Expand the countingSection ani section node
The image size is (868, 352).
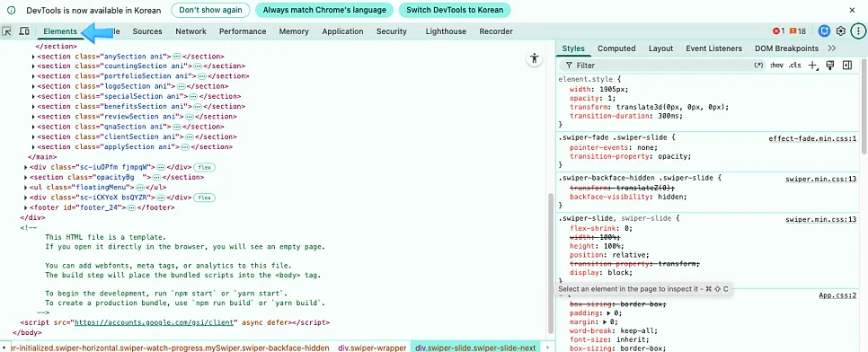point(34,66)
